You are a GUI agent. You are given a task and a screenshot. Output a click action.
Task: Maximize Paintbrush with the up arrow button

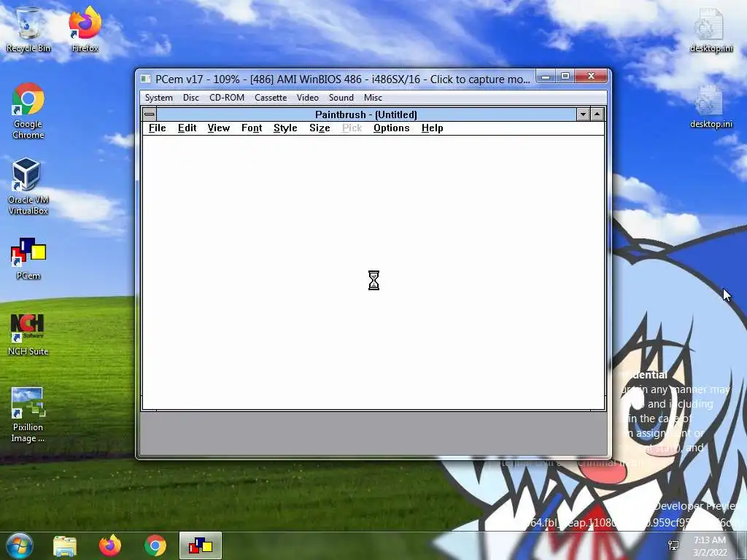(x=597, y=114)
